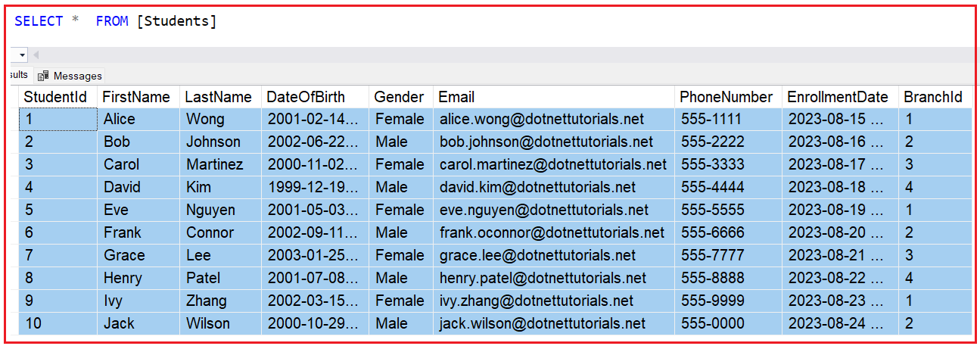Click last name Zhang cell

[x=220, y=301]
